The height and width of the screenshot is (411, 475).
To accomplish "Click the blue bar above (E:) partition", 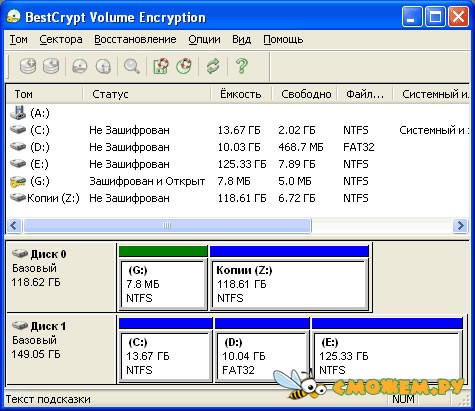I will pyautogui.click(x=387, y=323).
